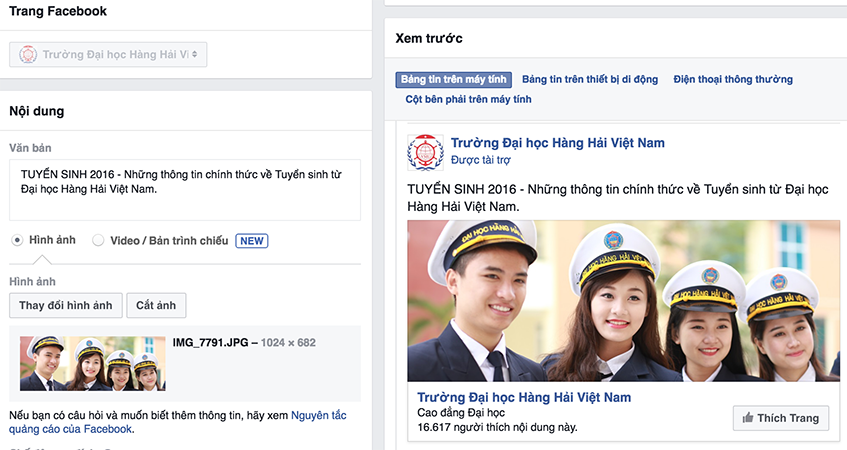The image size is (847, 450).
Task: Switch to Cột bên phải trên máy tính
Action: click(468, 99)
